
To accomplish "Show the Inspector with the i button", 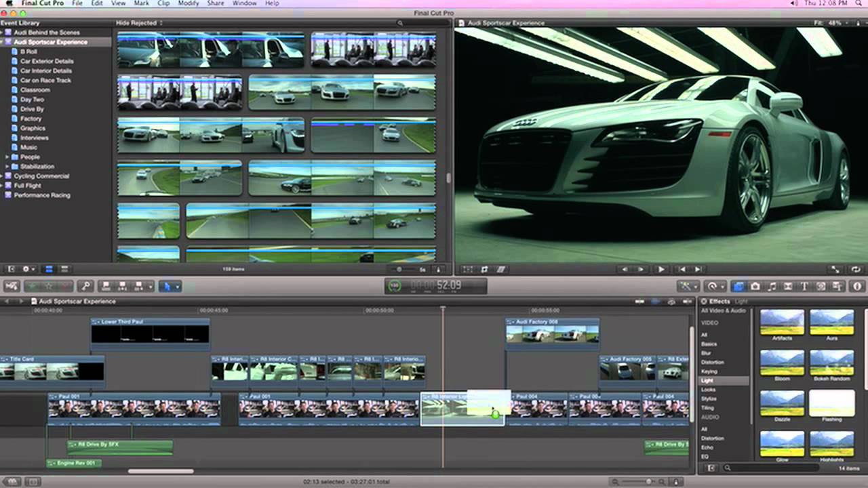I will point(856,286).
